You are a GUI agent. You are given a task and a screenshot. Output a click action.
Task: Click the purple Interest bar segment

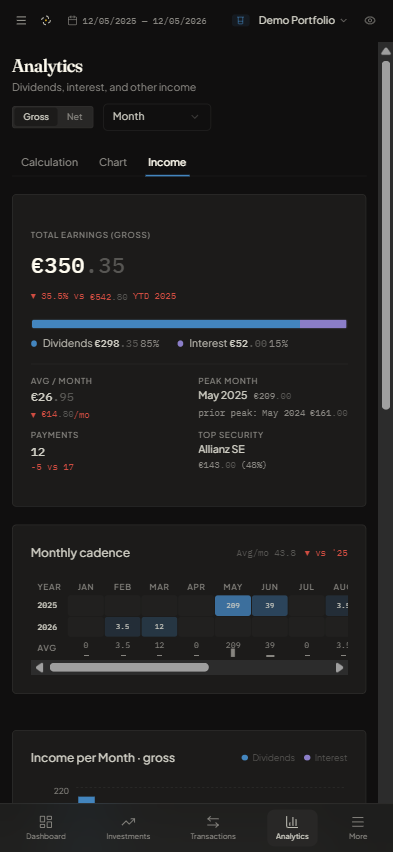323,324
